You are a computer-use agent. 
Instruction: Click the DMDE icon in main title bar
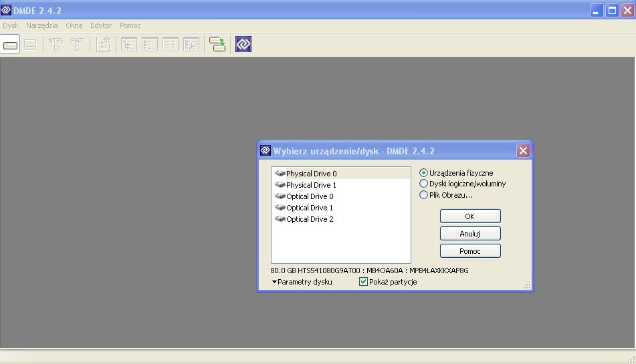pyautogui.click(x=6, y=10)
